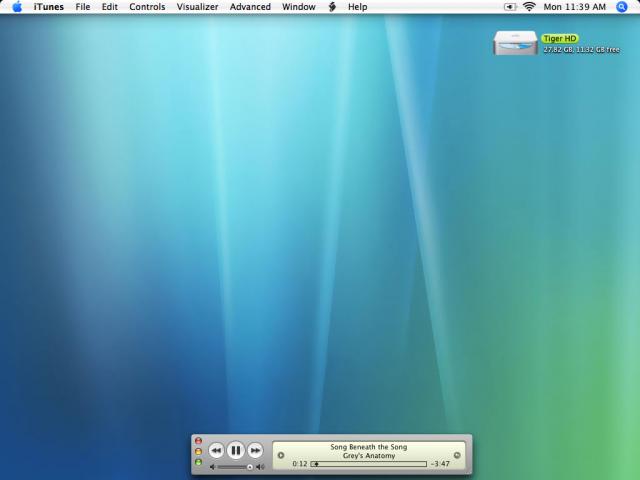Open the Advanced menu

[250, 7]
